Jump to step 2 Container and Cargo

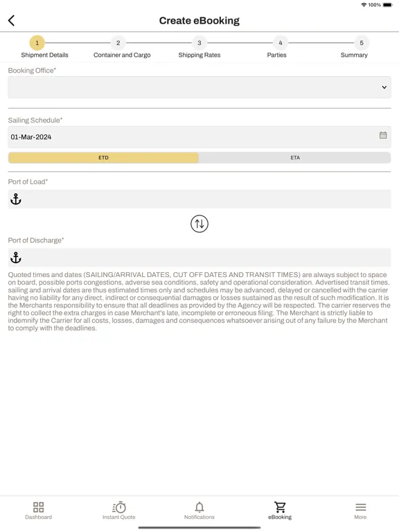click(x=122, y=48)
